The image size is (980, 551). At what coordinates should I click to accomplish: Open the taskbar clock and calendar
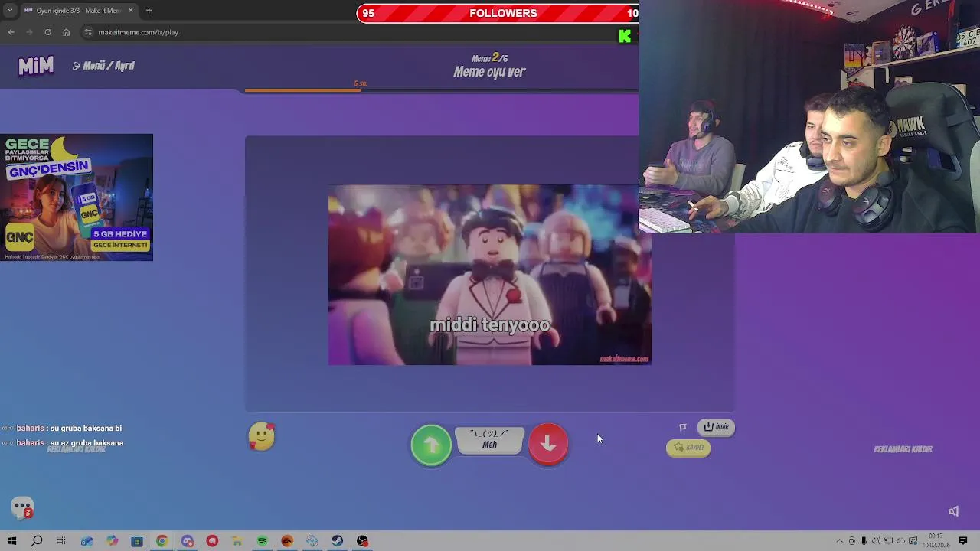click(936, 541)
